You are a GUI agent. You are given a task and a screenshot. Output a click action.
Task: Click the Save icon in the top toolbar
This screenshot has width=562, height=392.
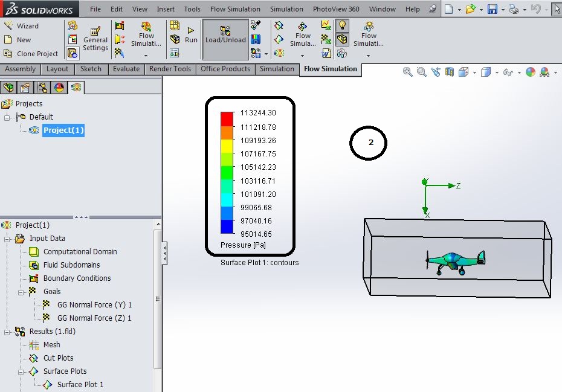(493, 9)
